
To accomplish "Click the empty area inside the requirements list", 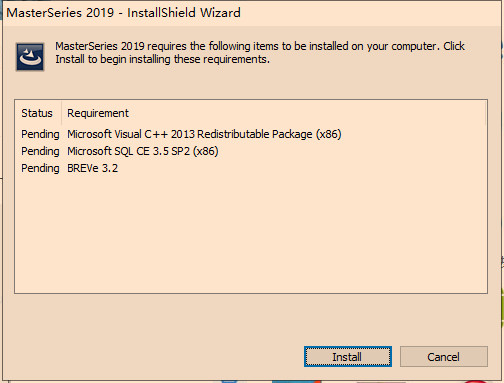I will pyautogui.click(x=251, y=233).
